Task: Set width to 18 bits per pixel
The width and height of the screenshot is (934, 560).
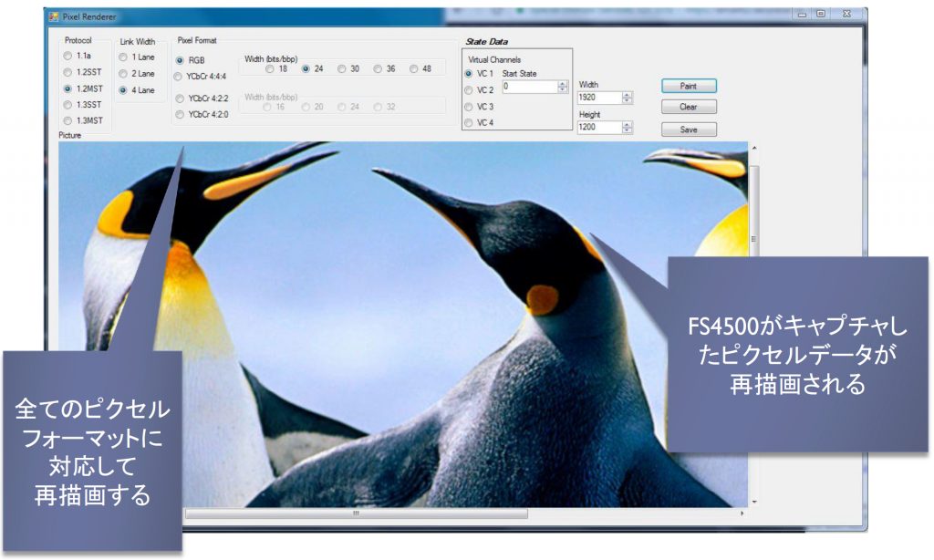Action: [x=270, y=69]
